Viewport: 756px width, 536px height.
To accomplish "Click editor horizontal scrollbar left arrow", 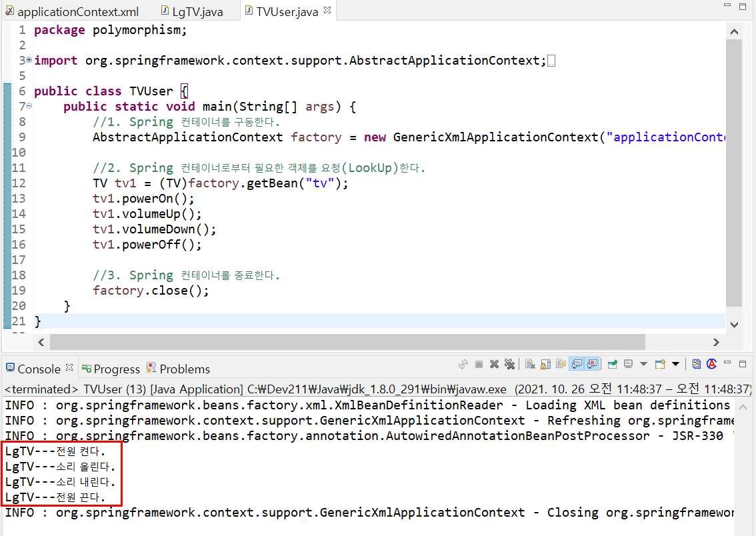I will [x=41, y=342].
